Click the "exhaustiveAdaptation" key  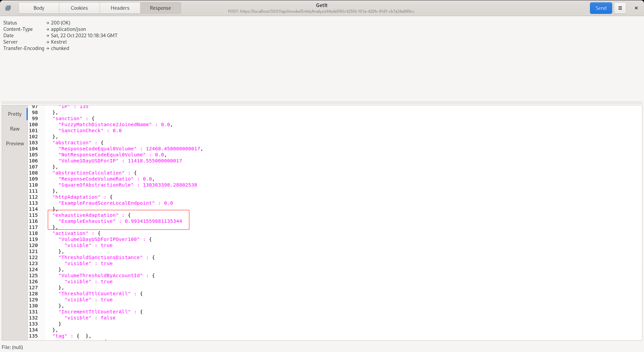86,215
